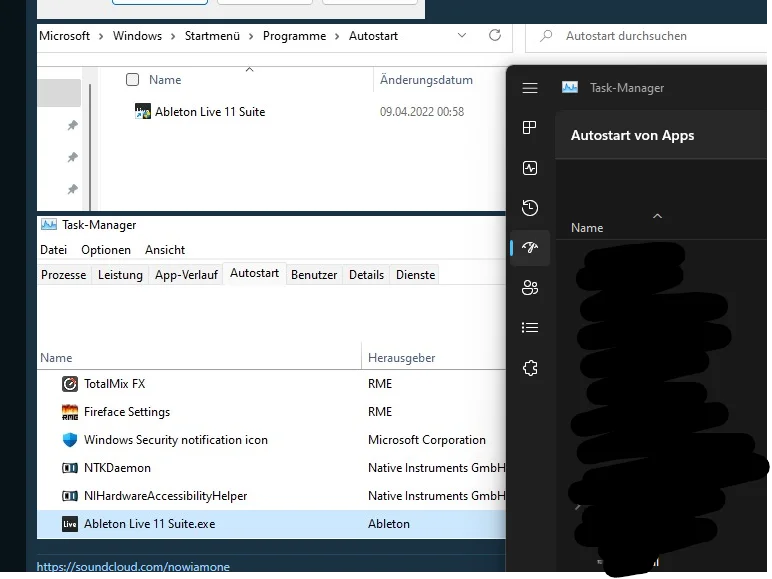Sort by Herausgeber column in Task-Manager
772x579 pixels.
401,358
